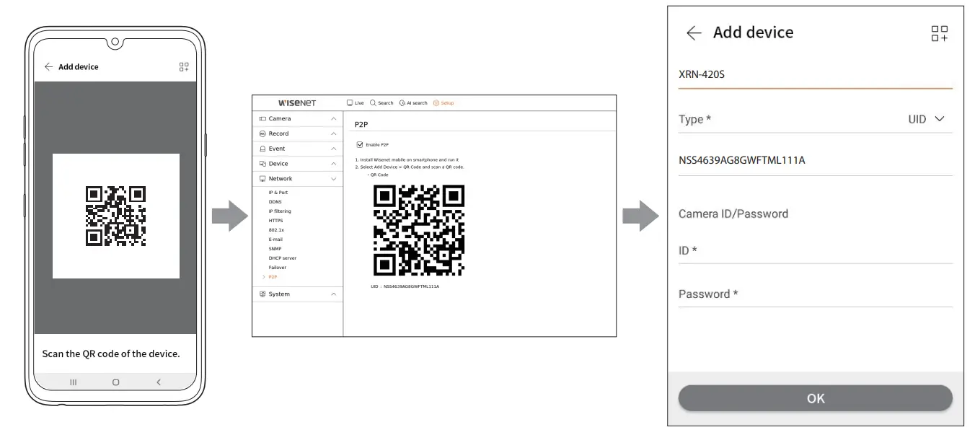Click the 'Scan the QR code of the device.' text
Image resolution: width=980 pixels, height=435 pixels.
click(111, 353)
